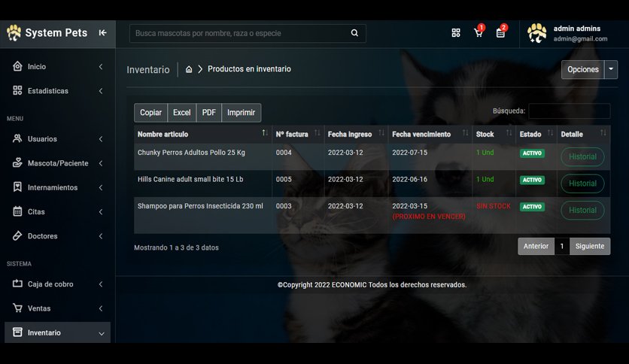Open Historial for Chunky Perros Adultos
This screenshot has width=629, height=364.
pos(582,156)
